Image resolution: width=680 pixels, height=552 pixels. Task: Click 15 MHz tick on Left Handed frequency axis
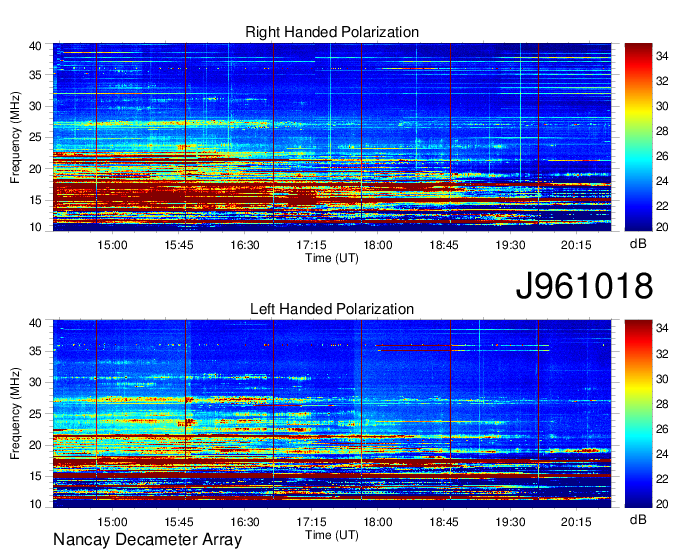tap(36, 476)
